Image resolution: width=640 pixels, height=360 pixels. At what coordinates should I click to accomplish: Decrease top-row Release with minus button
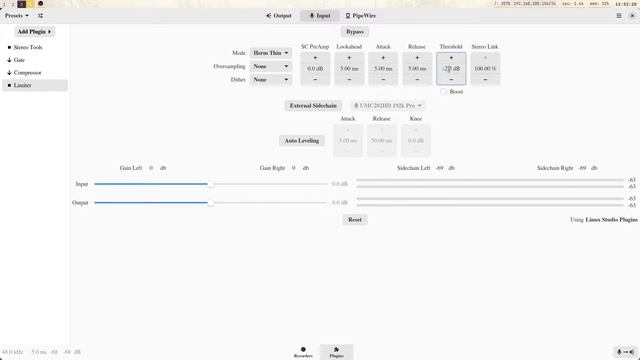417,80
